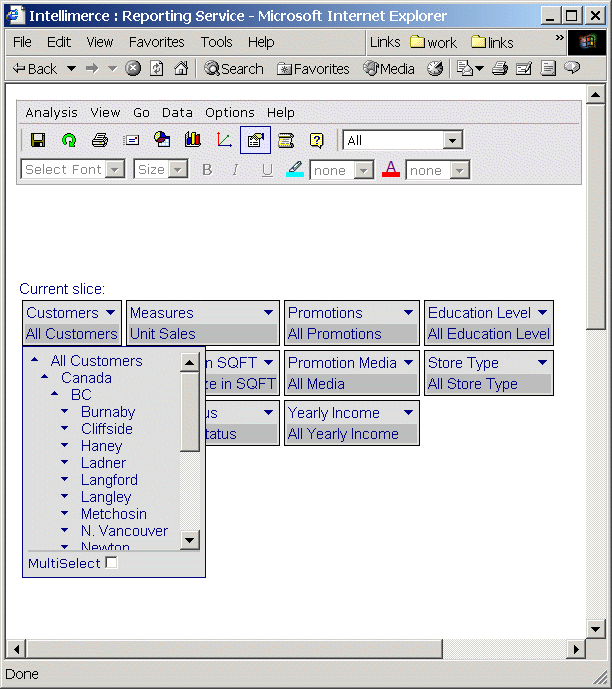Viewport: 612px width, 689px height.
Task: Open the bar chart view icon
Action: coord(193,139)
